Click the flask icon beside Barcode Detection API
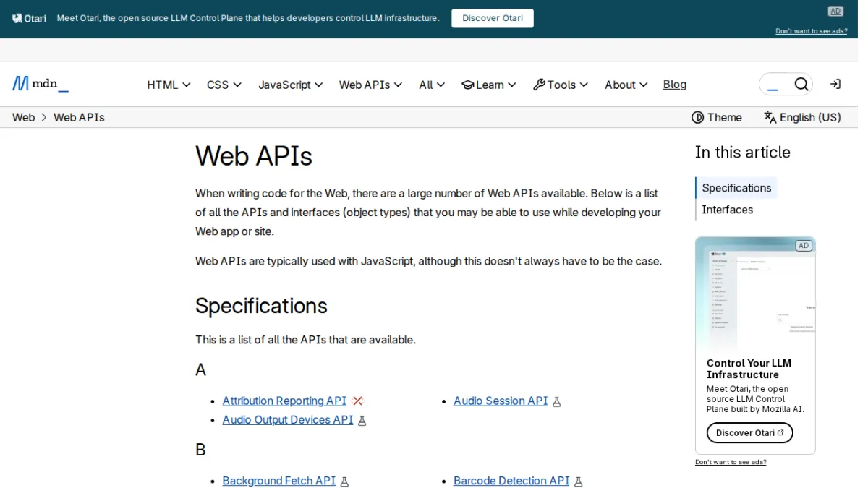The width and height of the screenshot is (868, 488). (579, 481)
